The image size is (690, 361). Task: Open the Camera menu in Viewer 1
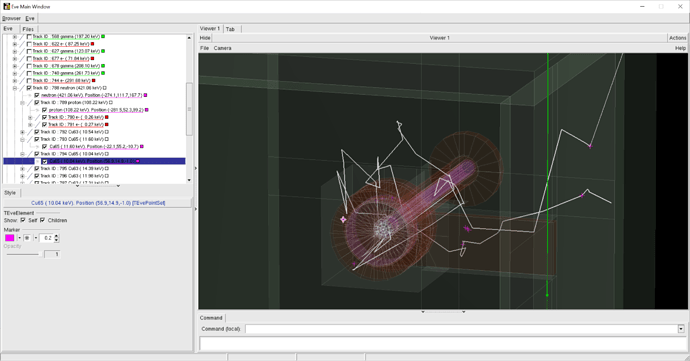[x=222, y=48]
